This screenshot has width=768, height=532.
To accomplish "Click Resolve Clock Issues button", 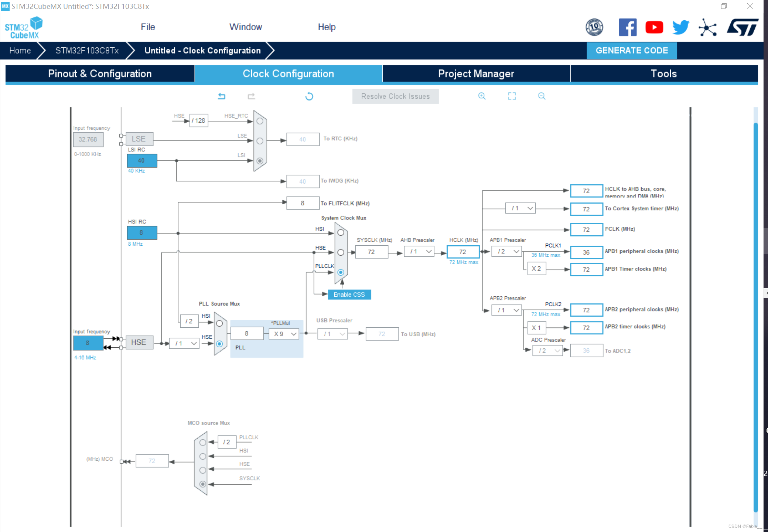I will point(395,96).
